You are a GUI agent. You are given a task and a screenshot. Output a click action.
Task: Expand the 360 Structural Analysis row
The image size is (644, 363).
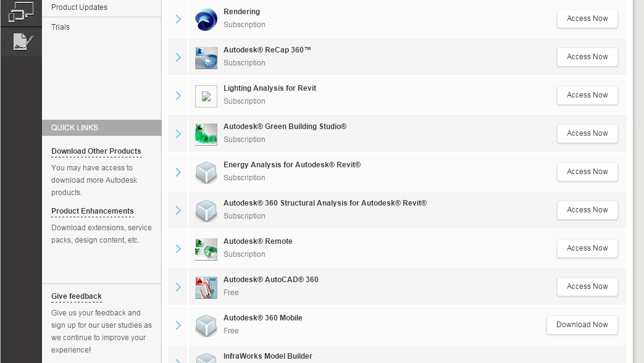point(178,211)
